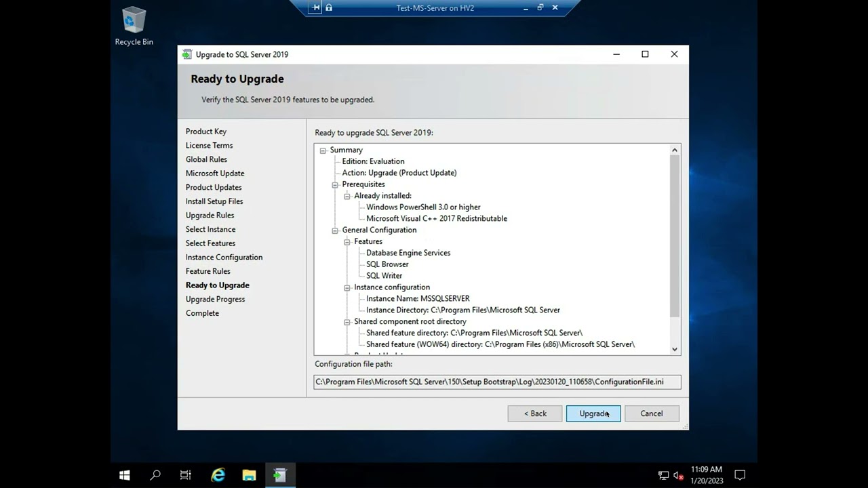
Task: Open Task View on the taskbar
Action: pos(186,475)
